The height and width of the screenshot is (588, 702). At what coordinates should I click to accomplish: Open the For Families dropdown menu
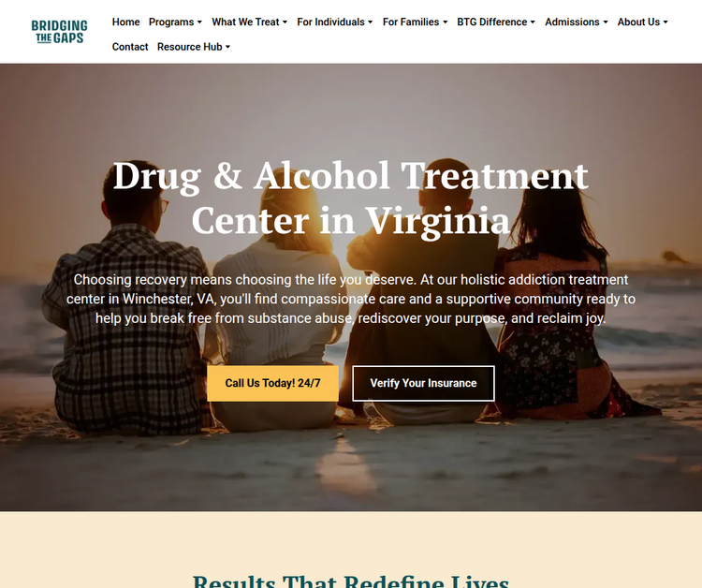pos(415,22)
